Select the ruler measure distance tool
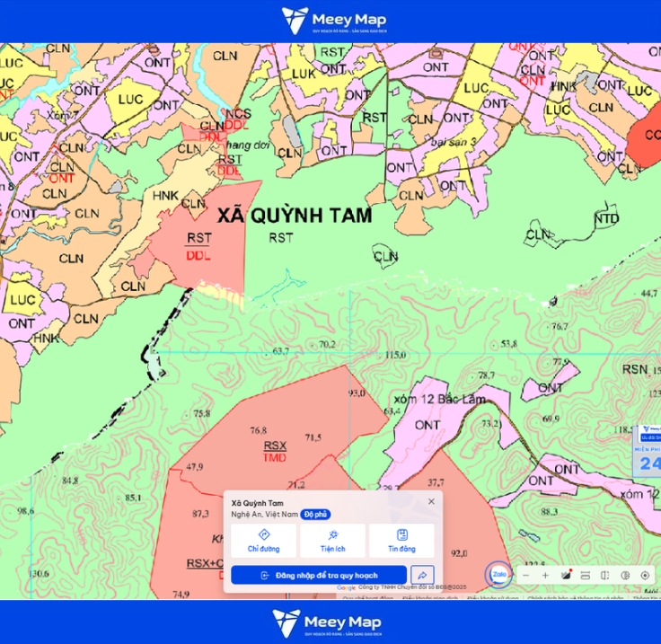This screenshot has width=661, height=644. pyautogui.click(x=586, y=576)
